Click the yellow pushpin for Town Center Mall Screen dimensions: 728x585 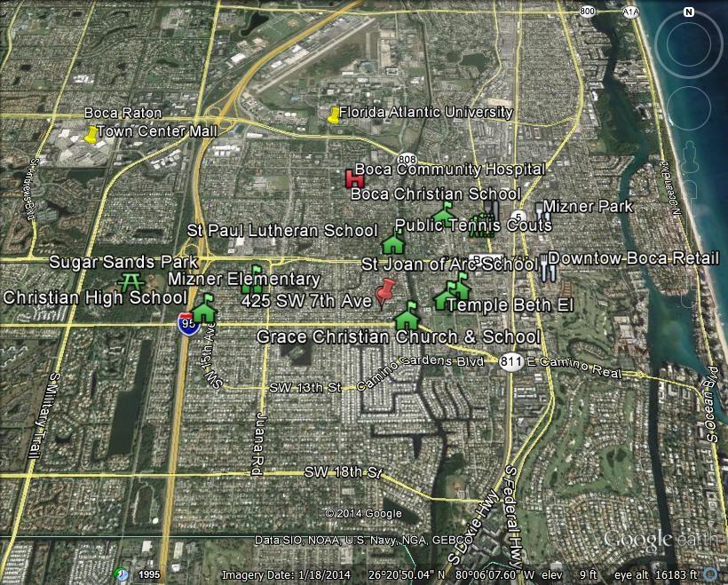tap(91, 135)
